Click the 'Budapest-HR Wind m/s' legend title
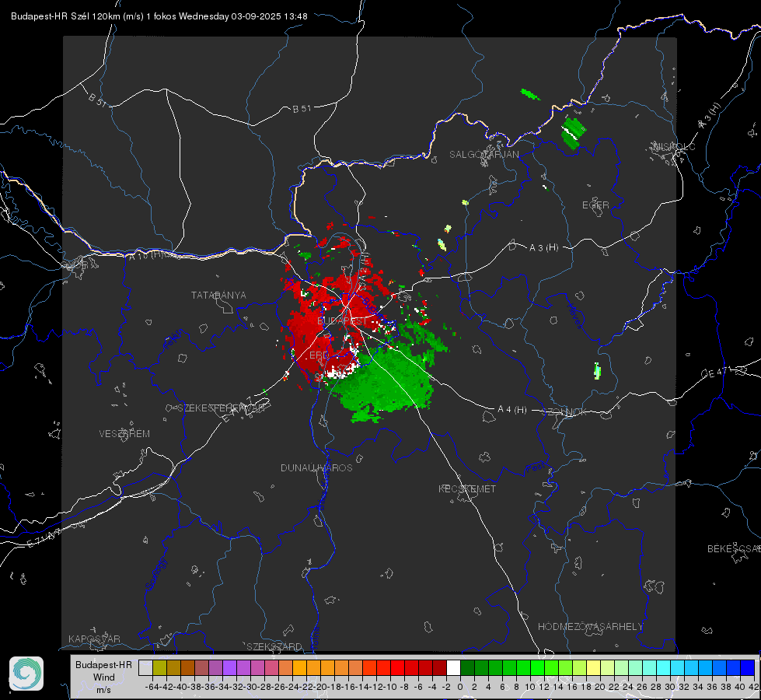The image size is (761, 700). pos(103,677)
